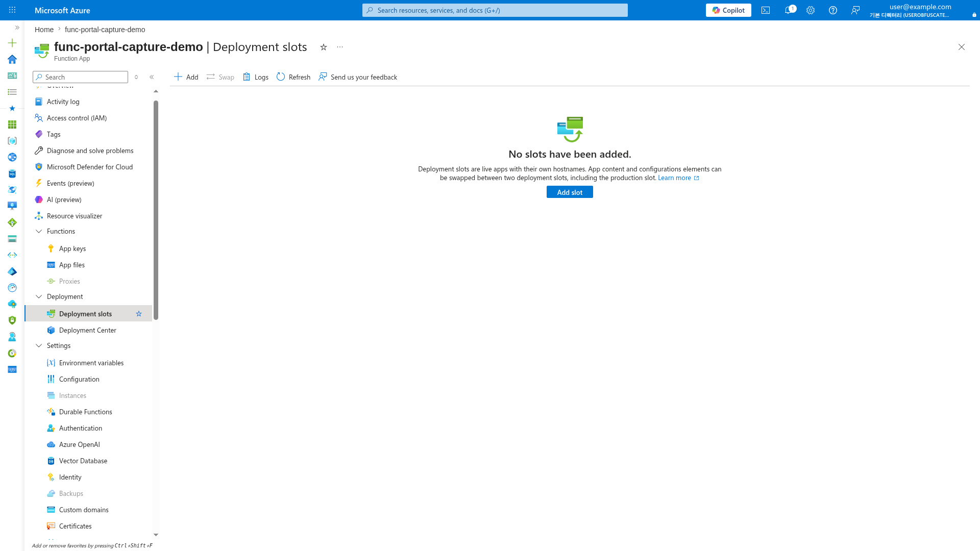This screenshot has height=551, width=980.
Task: Click the menu scroll down arrow
Action: pyautogui.click(x=156, y=535)
